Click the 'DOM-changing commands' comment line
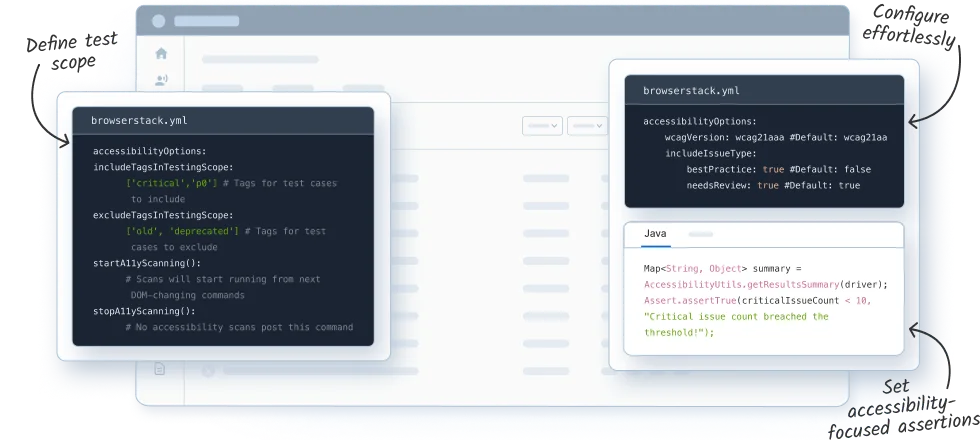 [188, 295]
